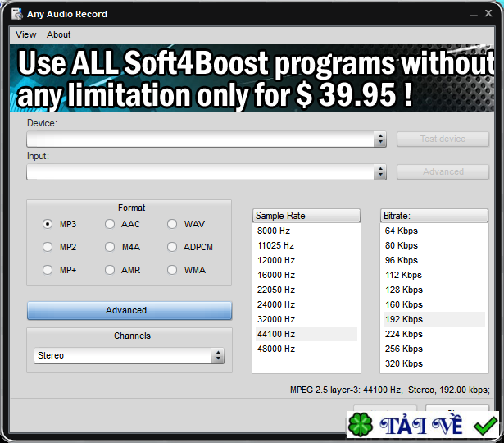The image size is (504, 443).
Task: Select 11025 Hz sample rate
Action: pyautogui.click(x=306, y=245)
